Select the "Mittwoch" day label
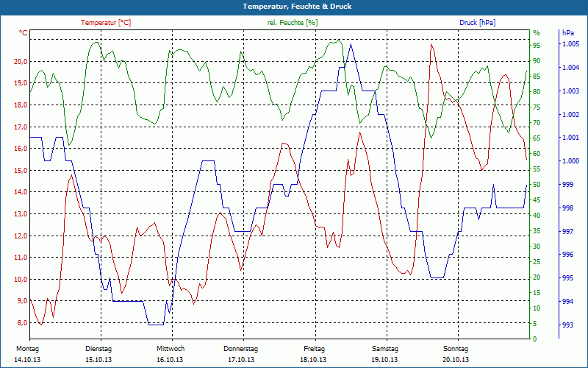 coord(171,349)
